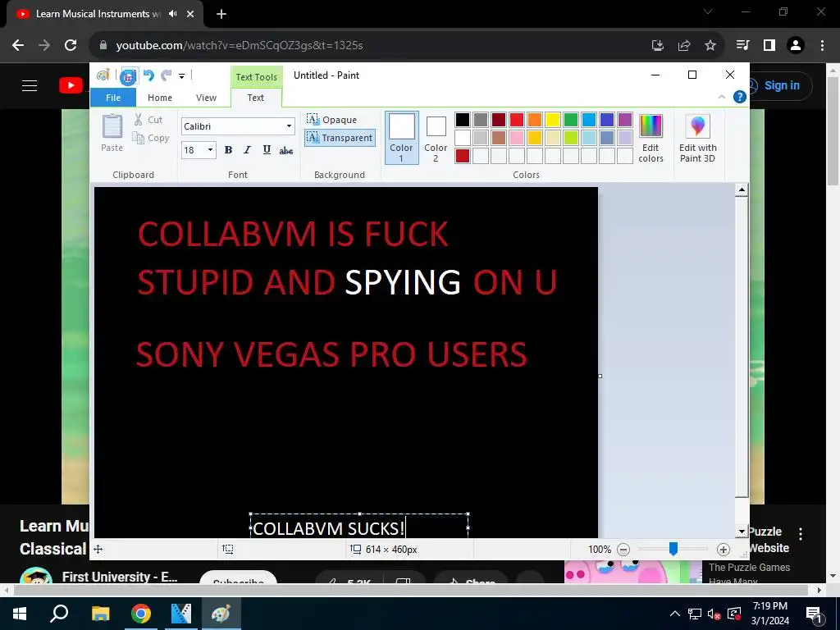Click the install app icon in address bar
The height and width of the screenshot is (630, 840).
pos(658,46)
